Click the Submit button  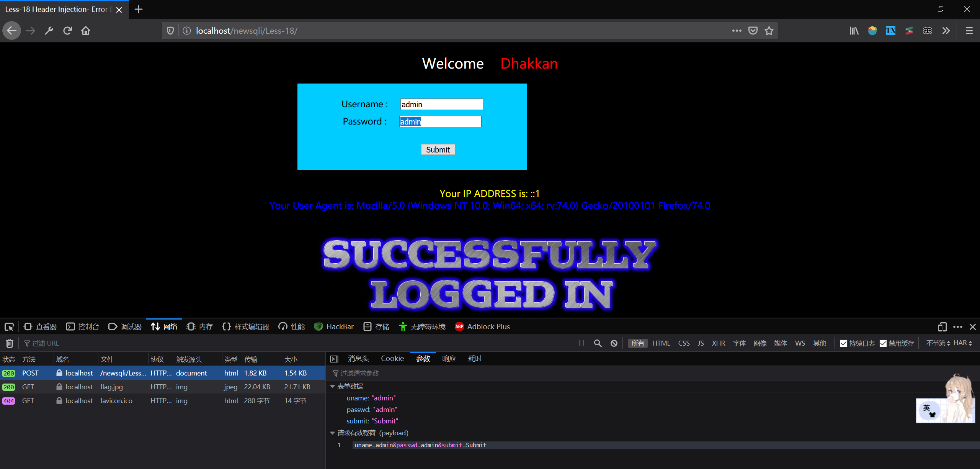point(438,149)
